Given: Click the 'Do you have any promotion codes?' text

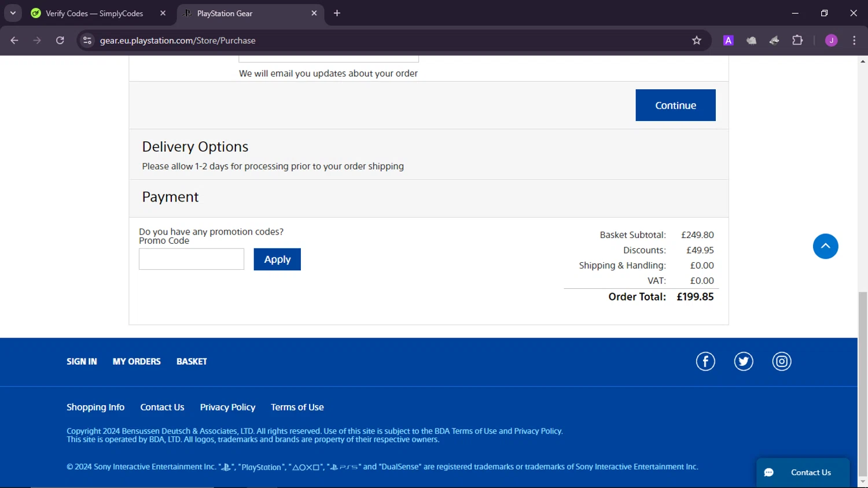Looking at the screenshot, I should (x=211, y=232).
